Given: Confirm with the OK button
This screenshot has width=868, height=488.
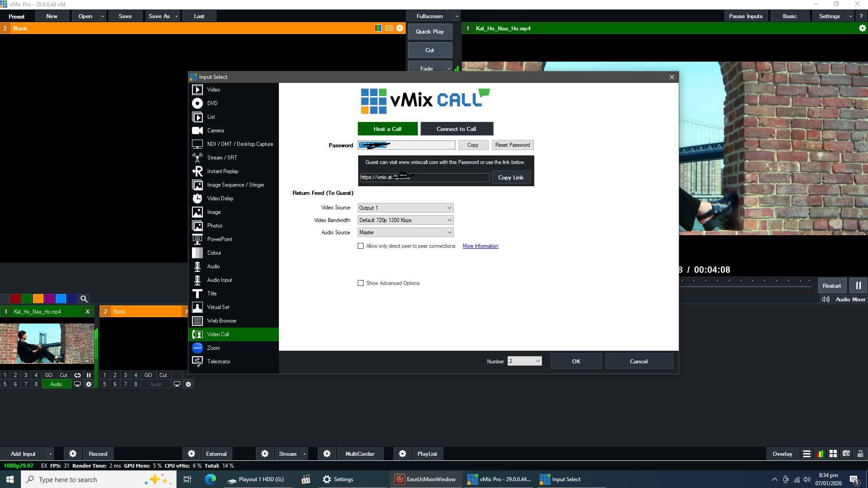Looking at the screenshot, I should (x=576, y=361).
